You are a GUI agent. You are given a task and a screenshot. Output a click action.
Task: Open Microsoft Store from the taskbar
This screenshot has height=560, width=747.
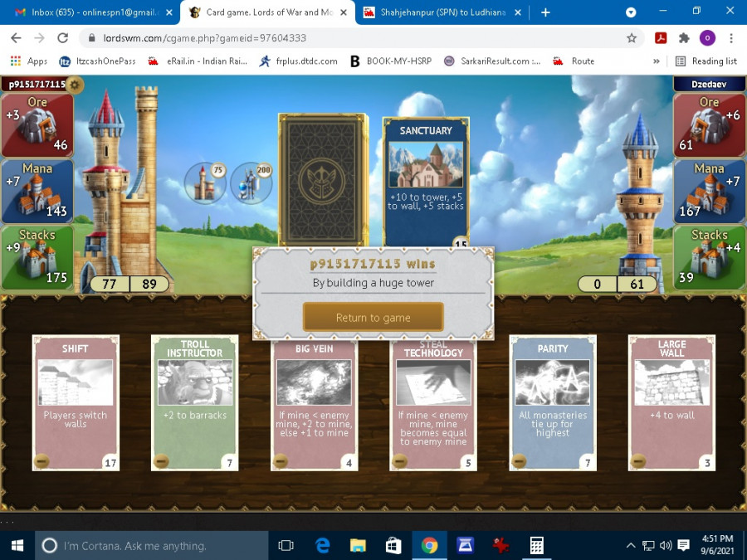[x=393, y=546]
